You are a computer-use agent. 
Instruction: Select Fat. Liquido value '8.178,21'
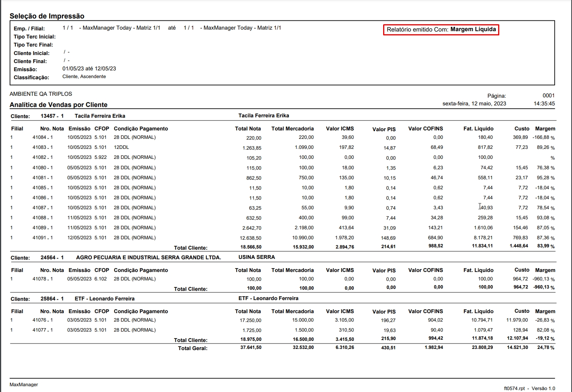(483, 238)
